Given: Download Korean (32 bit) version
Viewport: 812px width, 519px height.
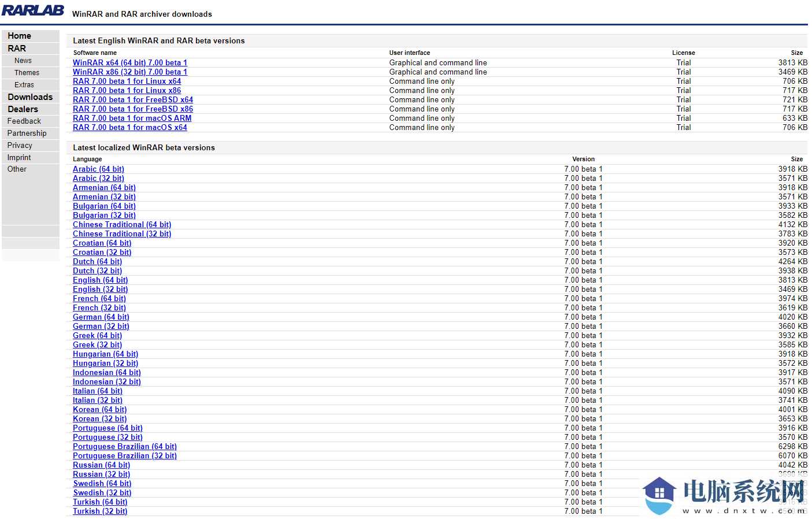Looking at the screenshot, I should pyautogui.click(x=99, y=419).
